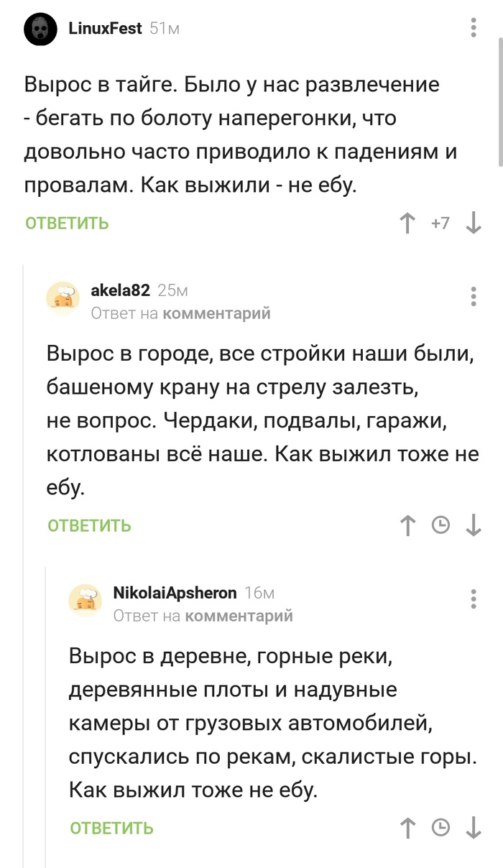
Task: Click LinuxFest's avatar image
Action: point(40,29)
